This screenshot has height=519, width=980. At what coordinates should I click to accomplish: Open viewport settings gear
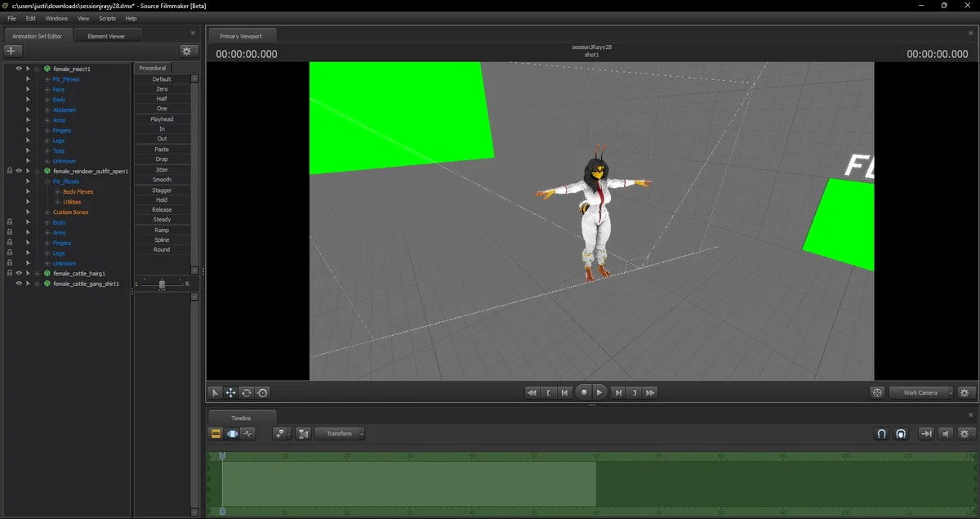point(967,393)
